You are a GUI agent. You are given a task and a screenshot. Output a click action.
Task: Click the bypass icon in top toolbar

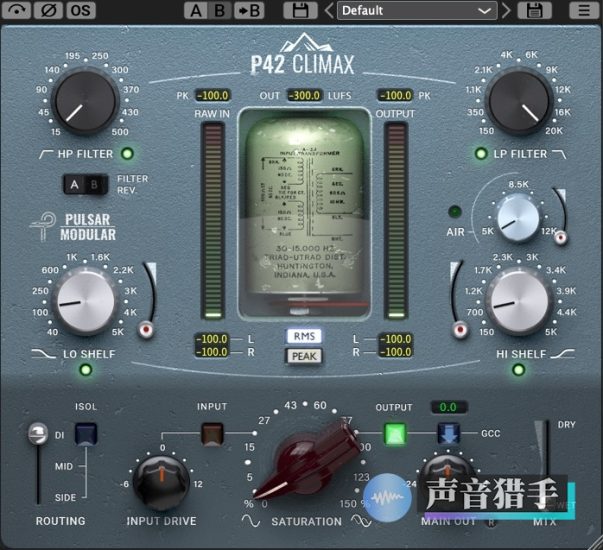pyautogui.click(x=16, y=10)
